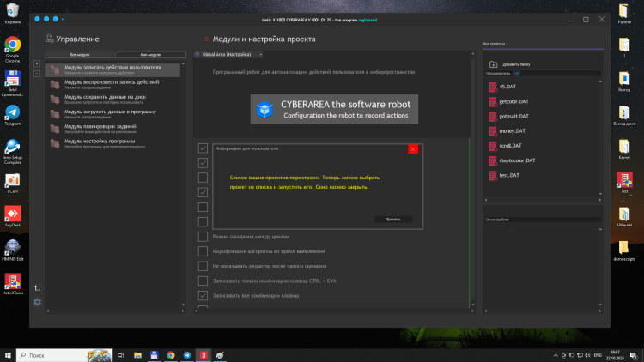The height and width of the screenshot is (362, 644).
Task: Click the plus expand button beside module list
Action: [x=36, y=63]
